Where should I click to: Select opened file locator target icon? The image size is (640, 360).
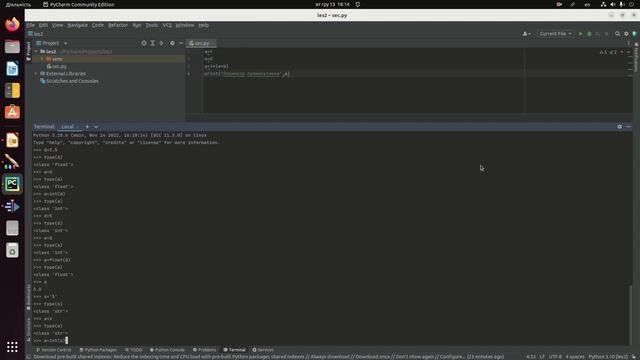(x=144, y=43)
